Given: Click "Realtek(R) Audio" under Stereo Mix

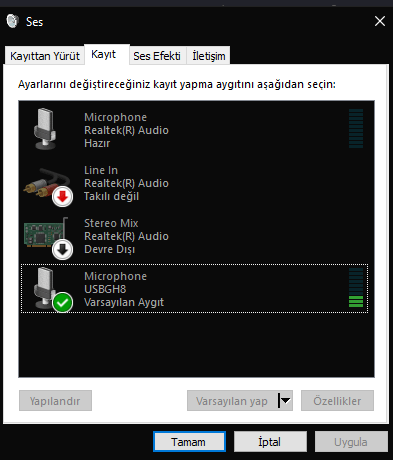Looking at the screenshot, I should pyautogui.click(x=126, y=236).
